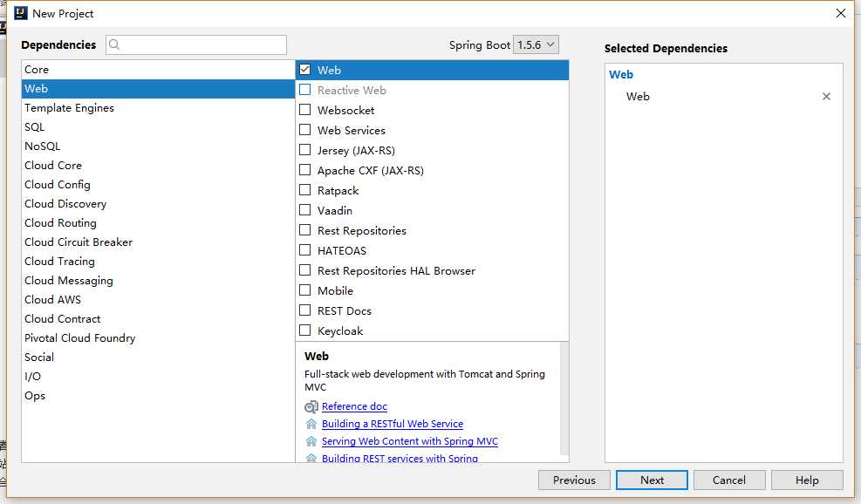
Task: Uncheck the Web dependency checkbox
Action: pyautogui.click(x=304, y=70)
